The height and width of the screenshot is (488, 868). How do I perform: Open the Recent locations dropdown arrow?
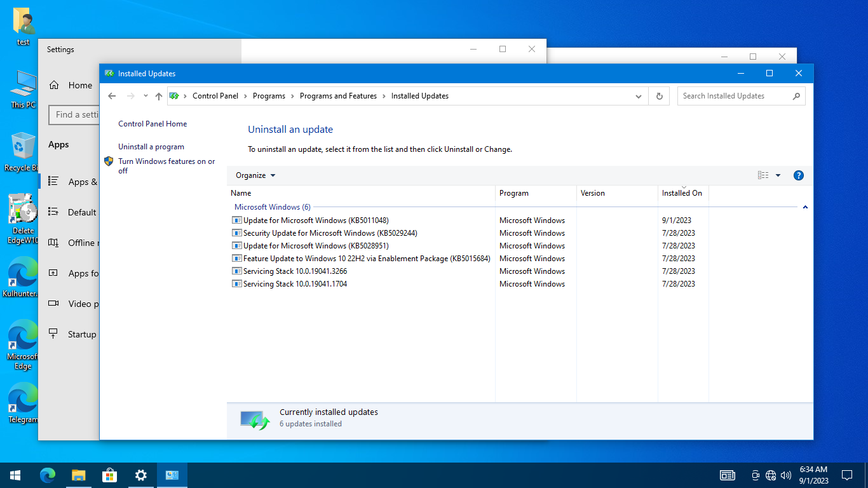[146, 96]
